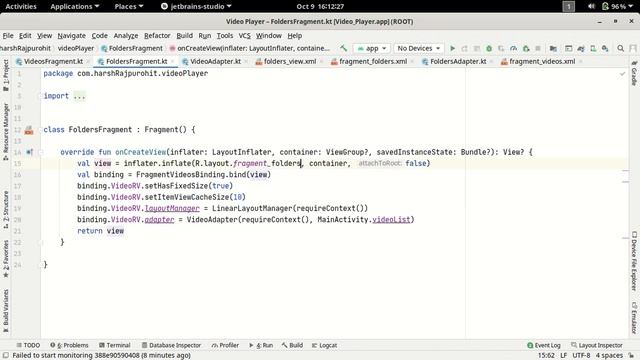Screen dimensions: 640x360
Task: Open the Favorites side panel
Action: coord(6,259)
